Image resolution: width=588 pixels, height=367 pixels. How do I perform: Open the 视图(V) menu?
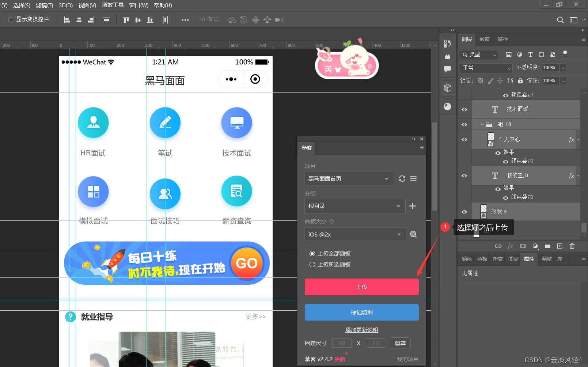point(87,5)
